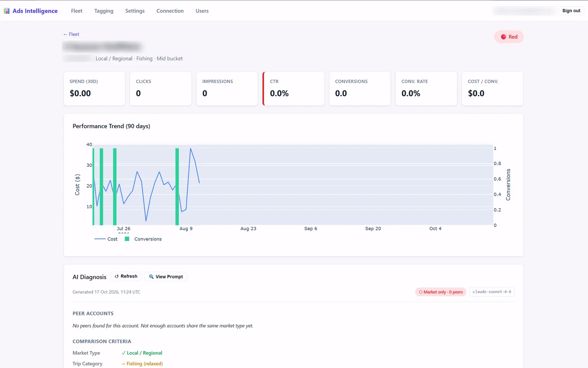This screenshot has width=588, height=368.
Task: Click the tall green conversion bar near Aug 9
Action: [x=177, y=186]
